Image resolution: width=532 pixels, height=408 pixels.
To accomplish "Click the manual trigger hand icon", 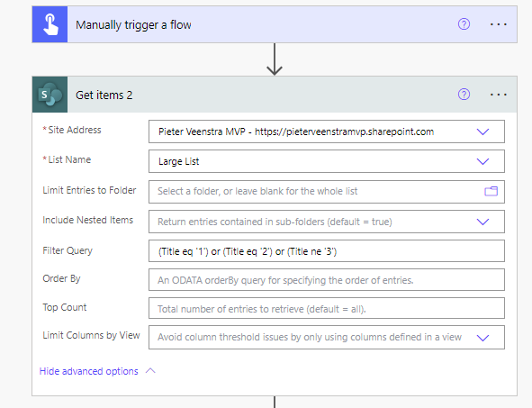I will click(50, 24).
